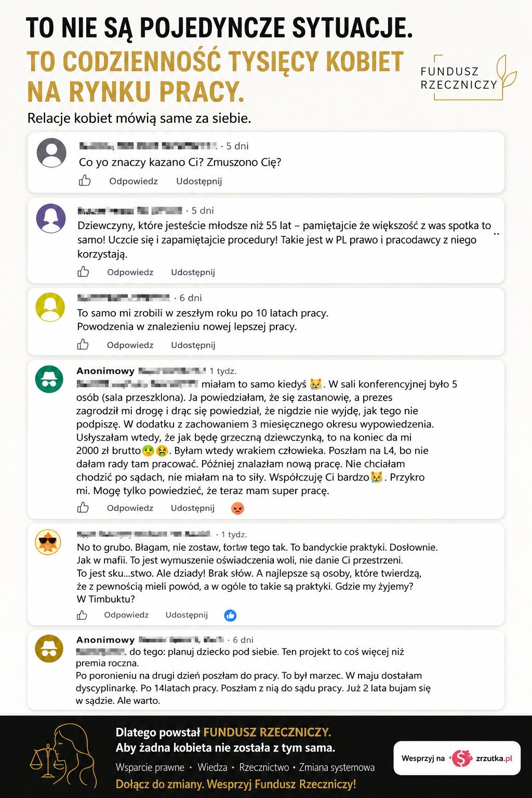Reply to 'Co yo znaczy kazano Ci?' comment
The image size is (532, 798).
[x=134, y=181]
